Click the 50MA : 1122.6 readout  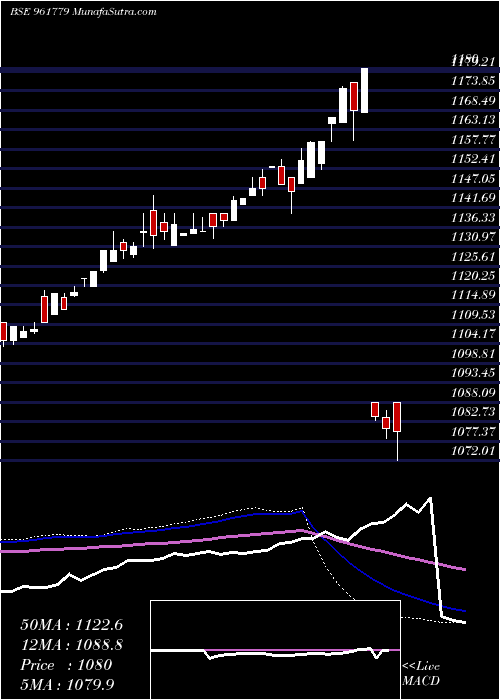pyautogui.click(x=71, y=625)
